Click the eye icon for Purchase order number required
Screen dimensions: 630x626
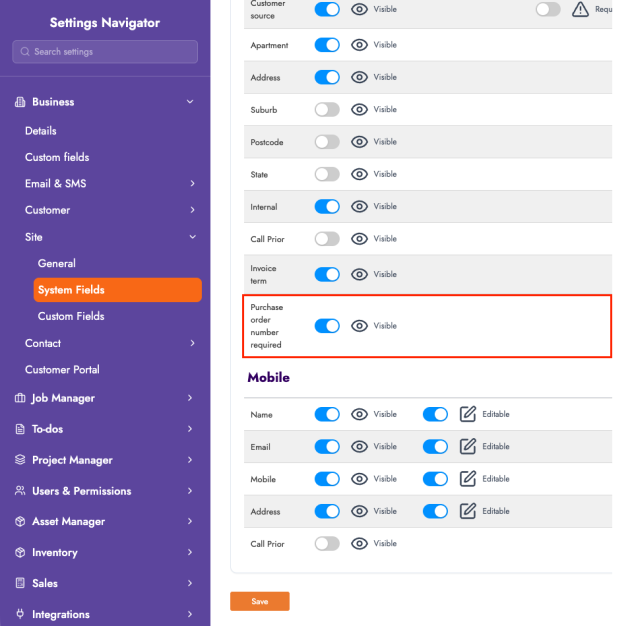point(360,326)
